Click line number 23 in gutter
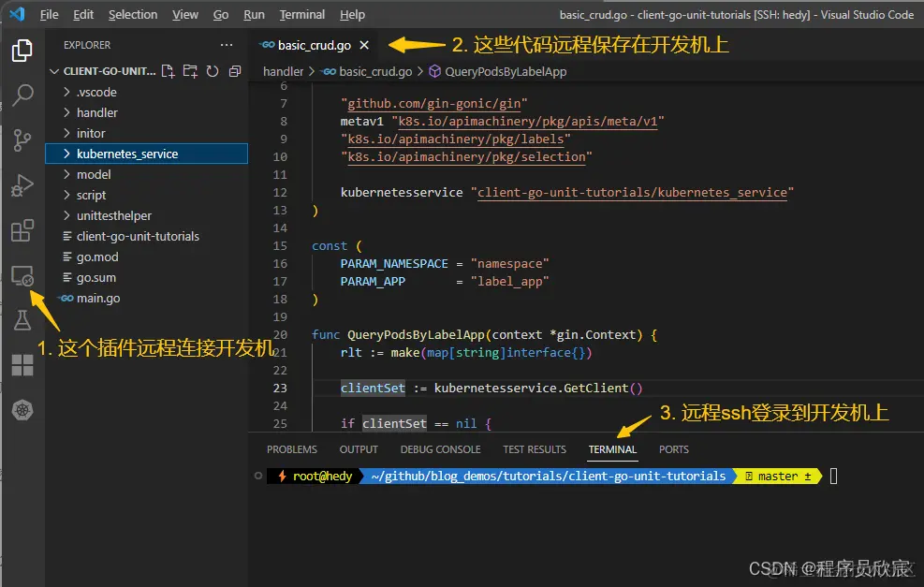This screenshot has width=924, height=587. pyautogui.click(x=280, y=388)
